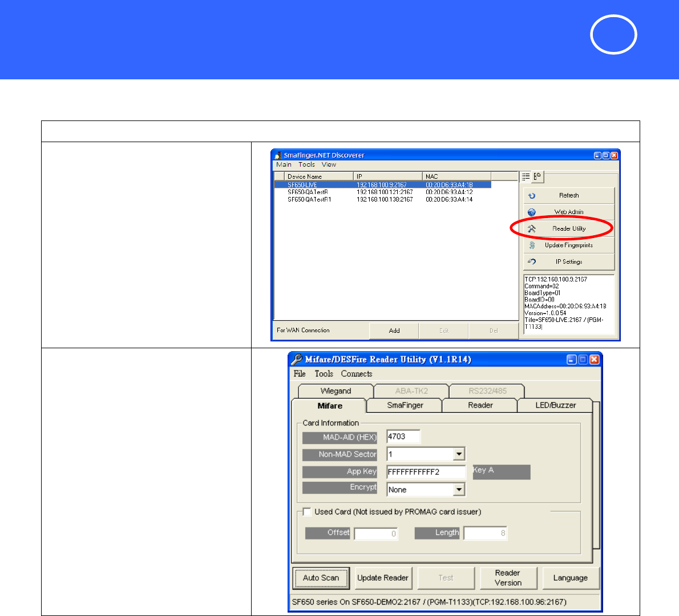679x616 pixels.
Task: Open the Tools menu in Reader Utility
Action: pos(324,374)
